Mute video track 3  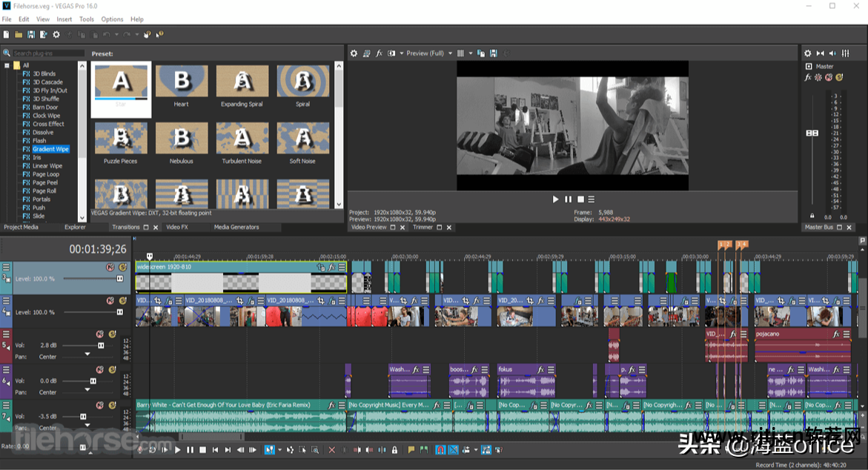pyautogui.click(x=110, y=266)
